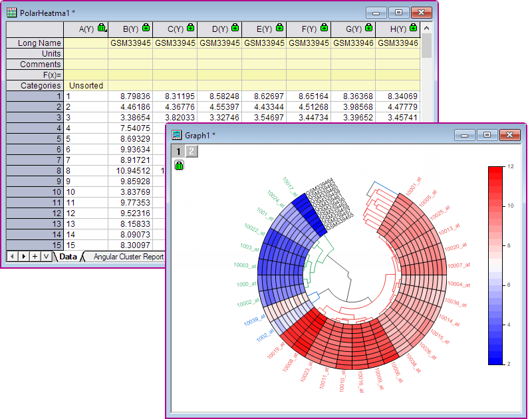Add a new sheet with plus button
The image size is (532, 419).
(35, 256)
